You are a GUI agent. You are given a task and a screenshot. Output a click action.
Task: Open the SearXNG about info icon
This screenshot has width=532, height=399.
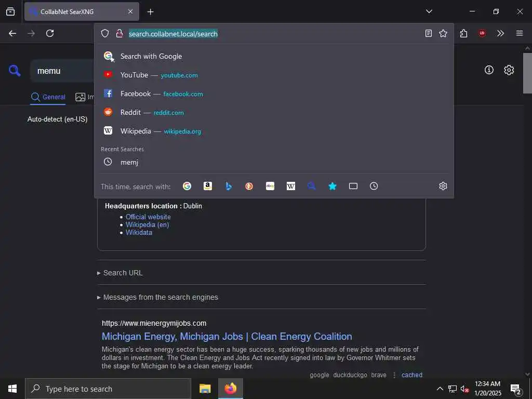click(x=489, y=70)
